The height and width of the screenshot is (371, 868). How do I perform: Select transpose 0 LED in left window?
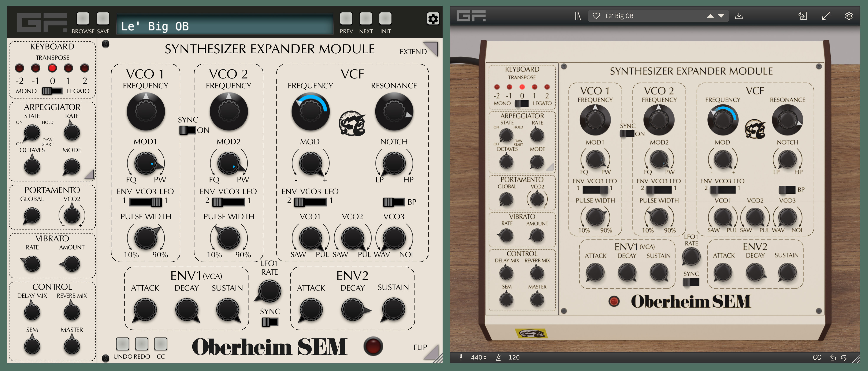point(52,68)
